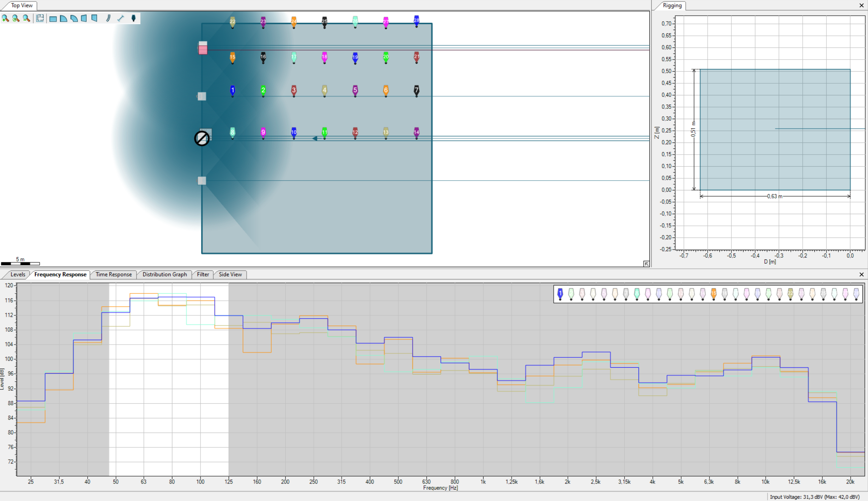The height and width of the screenshot is (501, 868).
Task: Select the microphone placement tool
Action: coord(133,18)
